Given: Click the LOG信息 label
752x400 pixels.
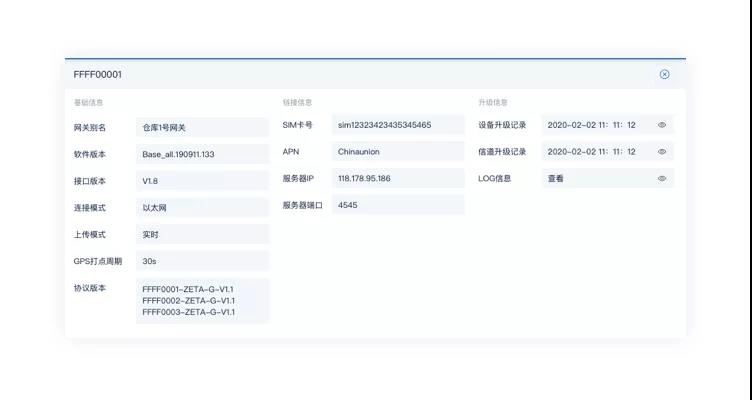Looking at the screenshot, I should click(494, 178).
